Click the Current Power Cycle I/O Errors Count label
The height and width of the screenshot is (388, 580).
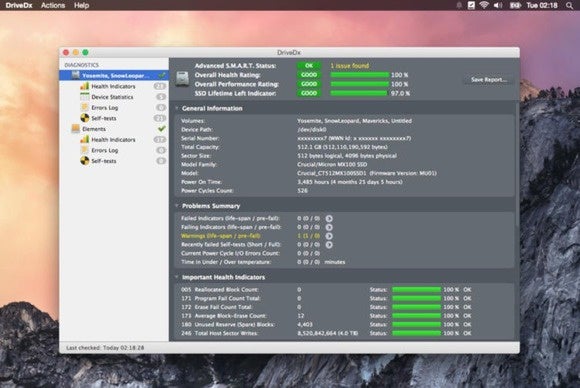(x=230, y=253)
